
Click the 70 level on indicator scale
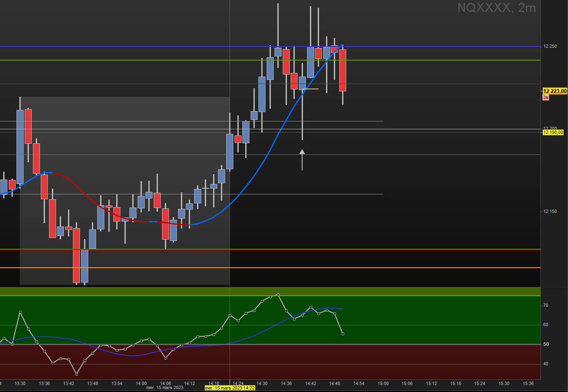tap(546, 305)
